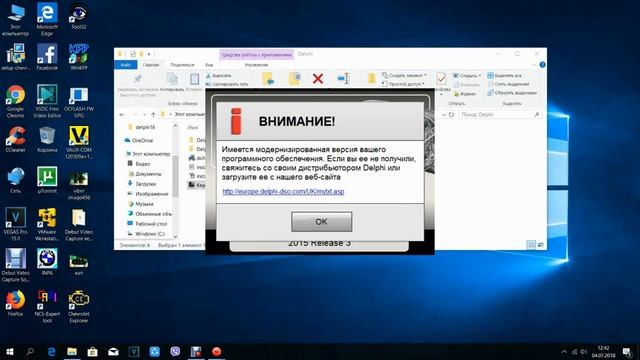640x360 pixels.
Task: Open Управление ribbon tab
Action: pyautogui.click(x=256, y=65)
